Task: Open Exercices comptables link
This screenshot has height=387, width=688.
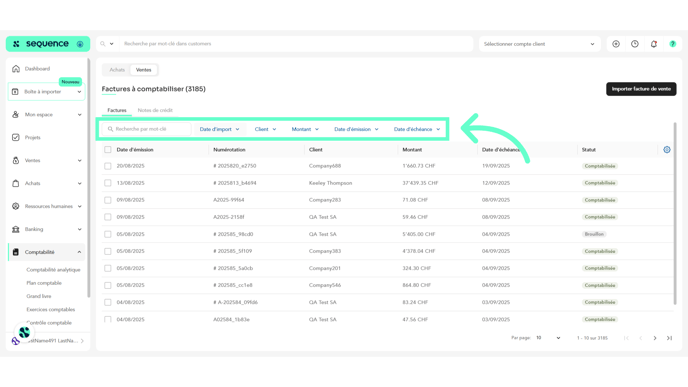Action: click(50, 309)
